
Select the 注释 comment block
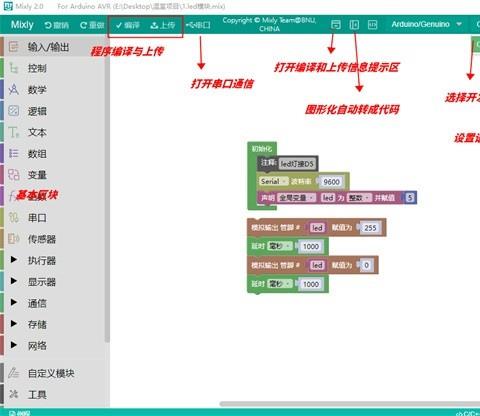click(x=268, y=163)
